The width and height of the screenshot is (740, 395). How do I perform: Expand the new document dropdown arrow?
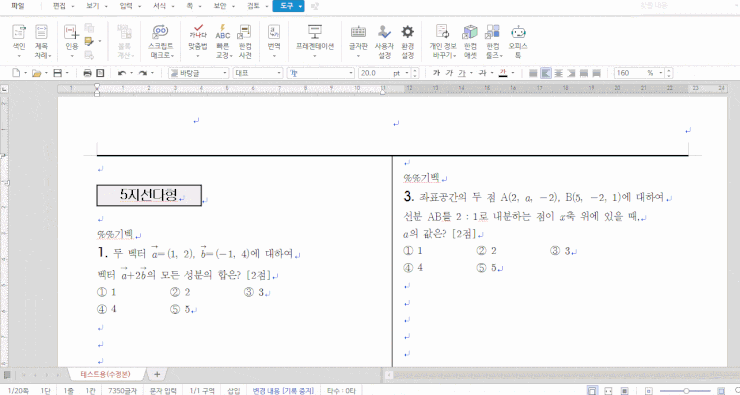coord(25,73)
